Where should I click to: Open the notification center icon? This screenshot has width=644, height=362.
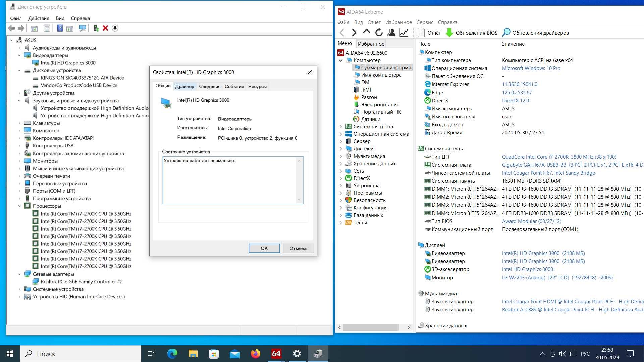coord(630,354)
